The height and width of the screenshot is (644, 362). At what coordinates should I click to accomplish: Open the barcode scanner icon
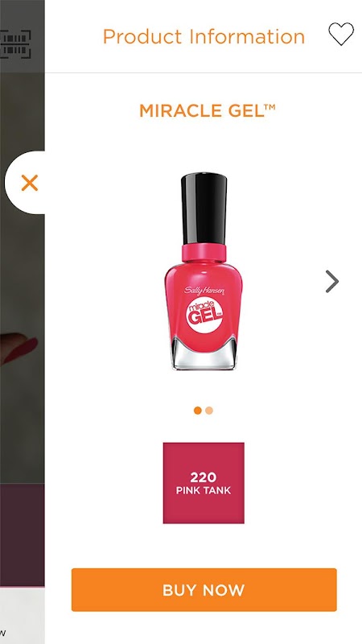point(15,43)
